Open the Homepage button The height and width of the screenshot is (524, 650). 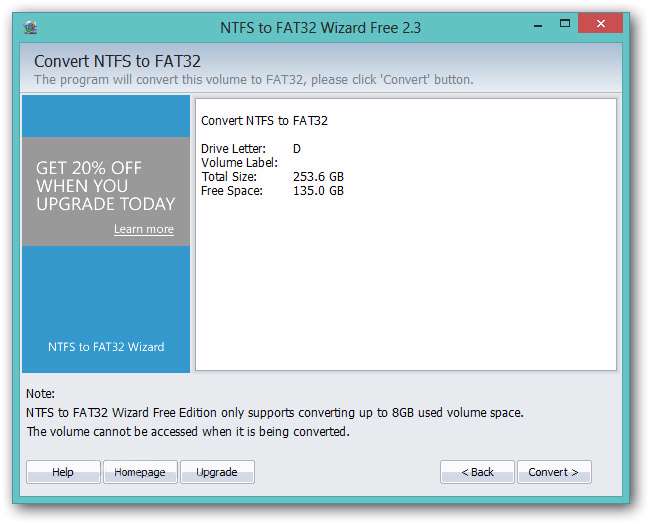[140, 472]
